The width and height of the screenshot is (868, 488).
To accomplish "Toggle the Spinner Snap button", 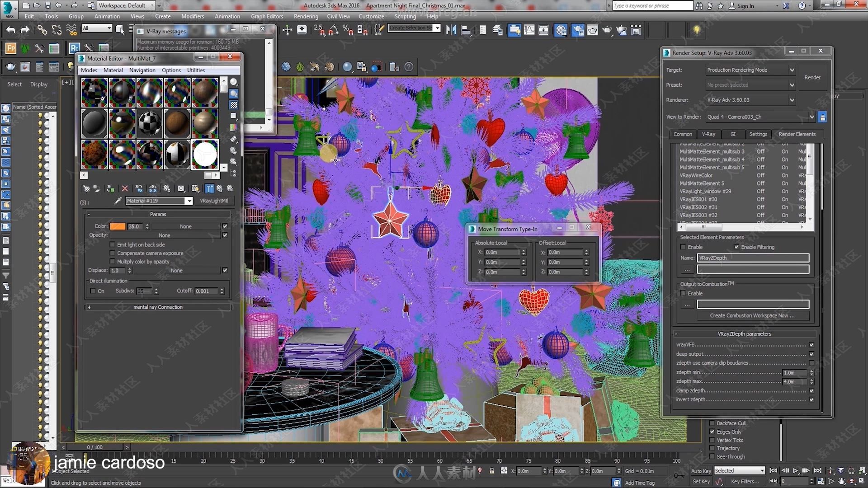I will pos(363,30).
